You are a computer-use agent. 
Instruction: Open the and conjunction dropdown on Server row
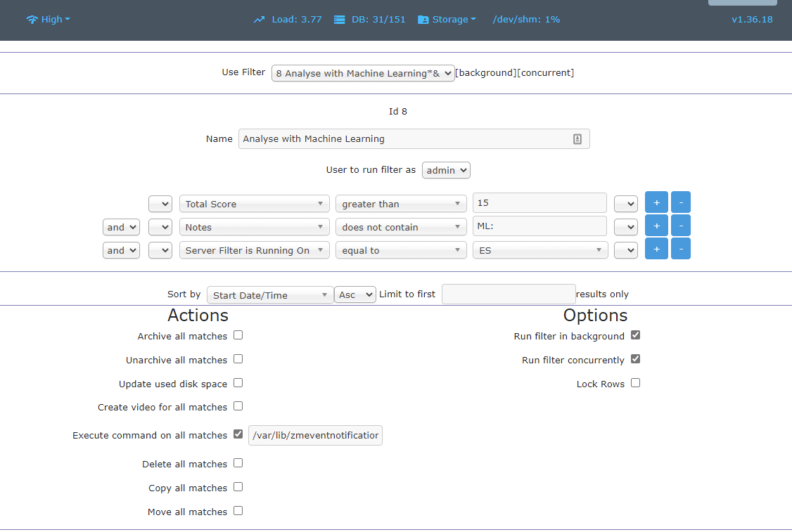(121, 250)
